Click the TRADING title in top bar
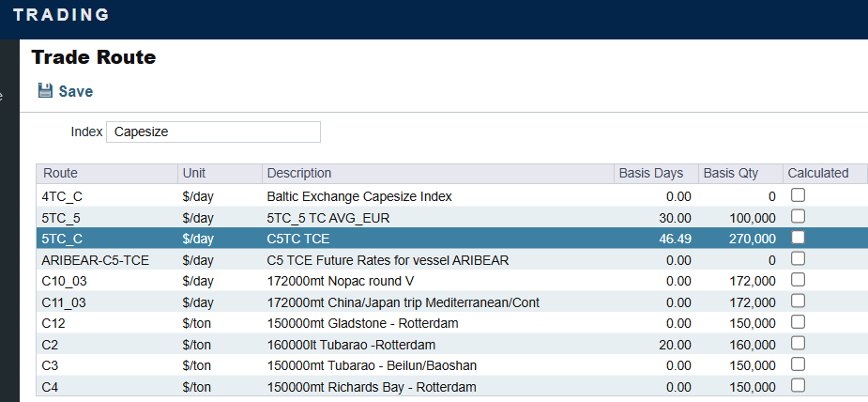 [x=61, y=15]
